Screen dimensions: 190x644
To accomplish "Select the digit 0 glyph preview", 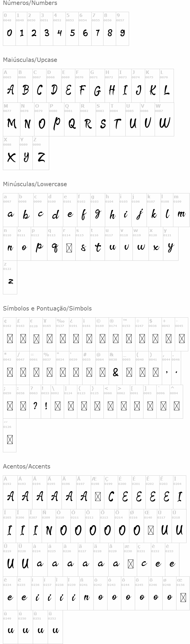I will click(9, 33).
